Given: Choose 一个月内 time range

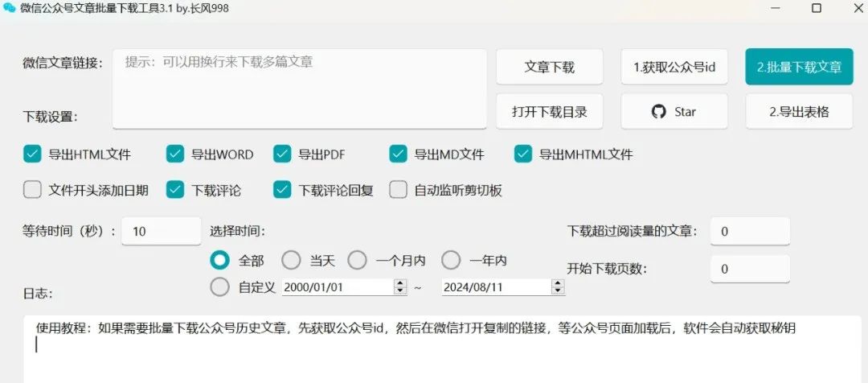Looking at the screenshot, I should pos(357,259).
